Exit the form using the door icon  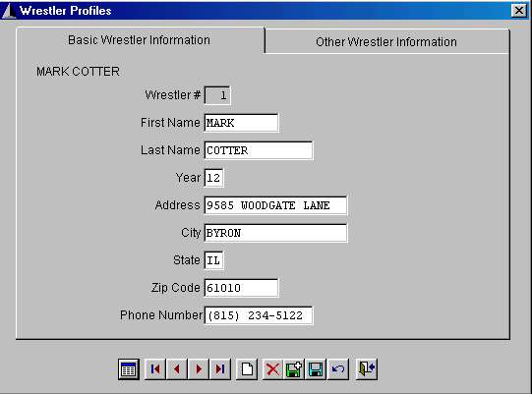[367, 368]
